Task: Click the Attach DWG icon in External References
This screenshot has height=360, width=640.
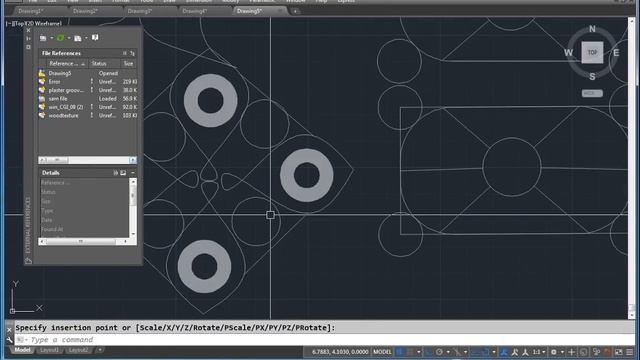Action: pos(43,38)
